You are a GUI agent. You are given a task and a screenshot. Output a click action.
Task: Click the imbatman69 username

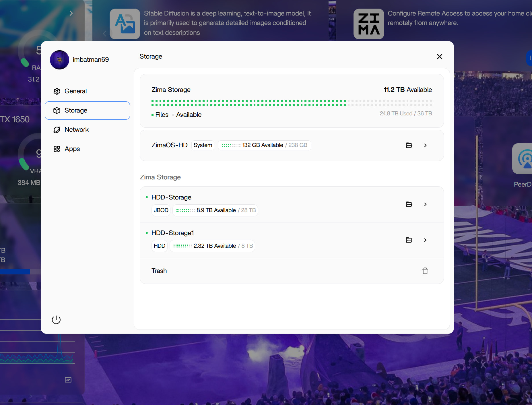click(91, 59)
